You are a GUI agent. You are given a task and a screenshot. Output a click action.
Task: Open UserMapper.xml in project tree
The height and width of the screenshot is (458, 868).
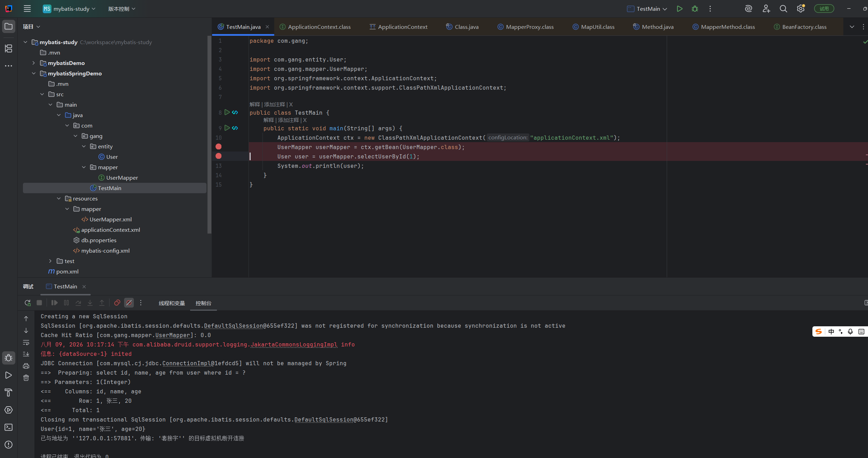(111, 219)
